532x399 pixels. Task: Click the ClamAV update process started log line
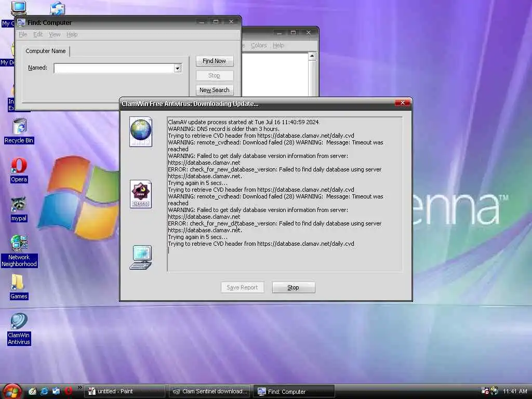coord(243,122)
